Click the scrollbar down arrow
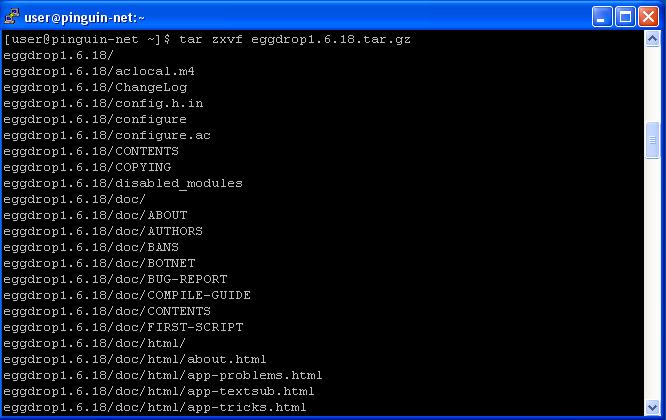The width and height of the screenshot is (666, 420). click(x=652, y=407)
